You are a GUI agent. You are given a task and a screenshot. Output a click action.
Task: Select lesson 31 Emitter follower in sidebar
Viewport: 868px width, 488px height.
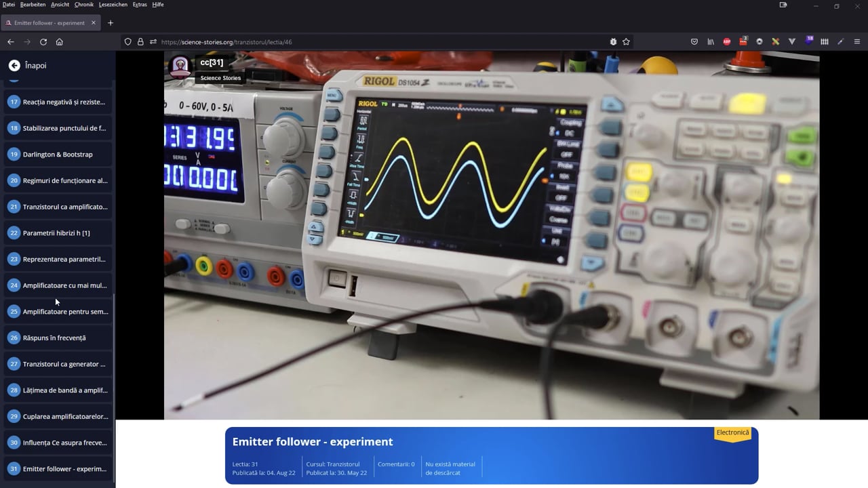point(58,469)
